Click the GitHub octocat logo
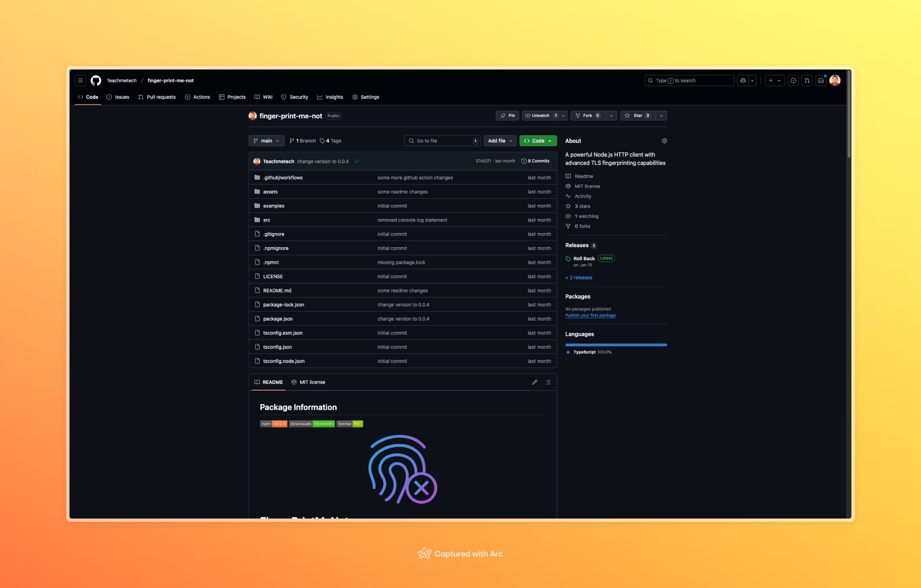The image size is (921, 588). pos(96,80)
